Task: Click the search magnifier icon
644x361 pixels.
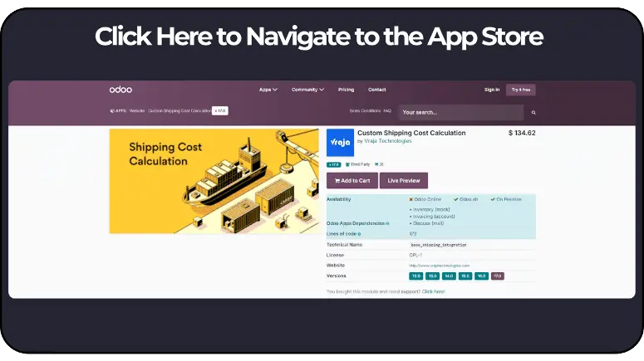Action: pyautogui.click(x=533, y=112)
